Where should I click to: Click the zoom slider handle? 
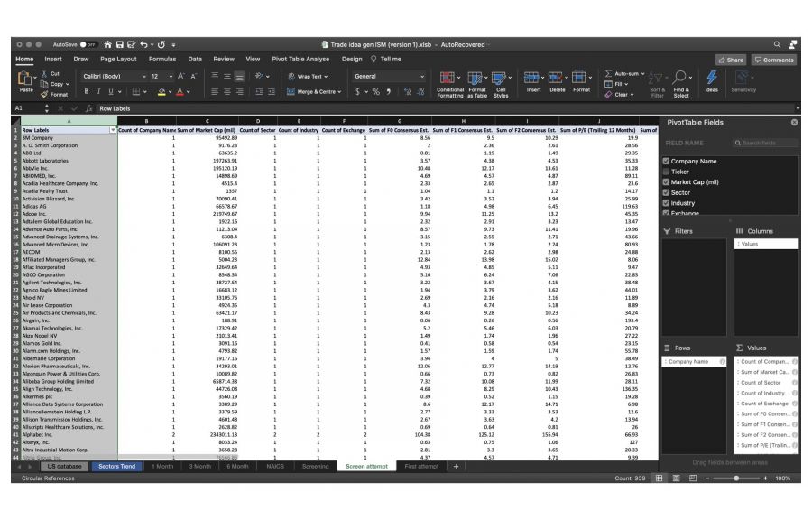coord(736,478)
